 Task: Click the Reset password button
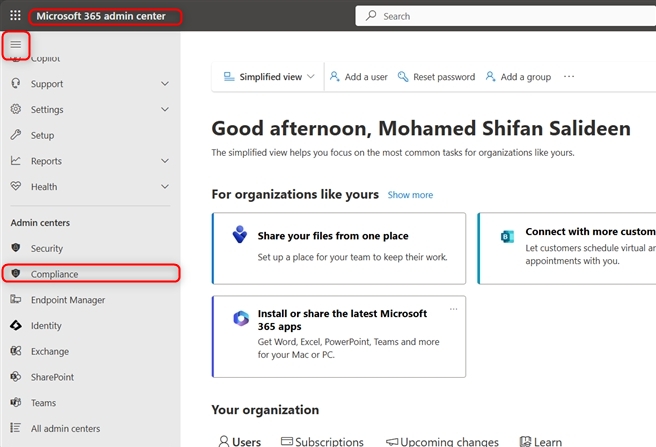pyautogui.click(x=436, y=77)
